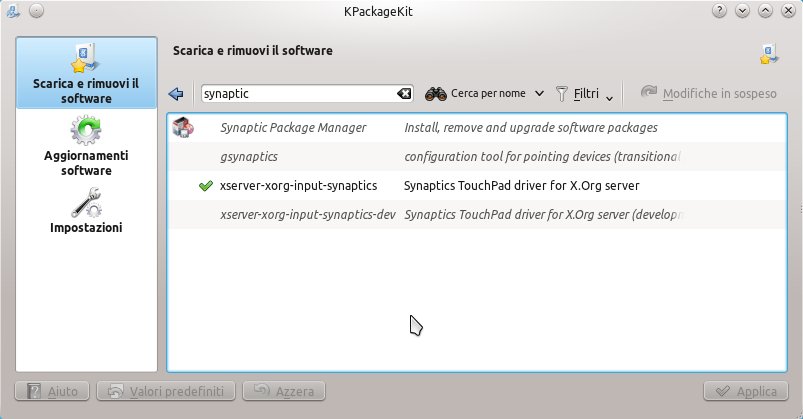The height and width of the screenshot is (419, 803).
Task: Click the Synaptic Package Manager icon
Action: [x=183, y=128]
